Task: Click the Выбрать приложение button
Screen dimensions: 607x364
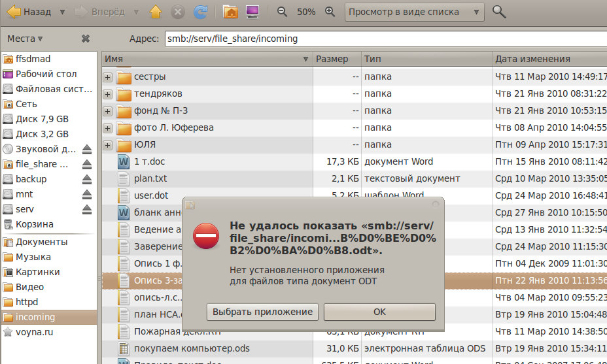Action: 263,312
